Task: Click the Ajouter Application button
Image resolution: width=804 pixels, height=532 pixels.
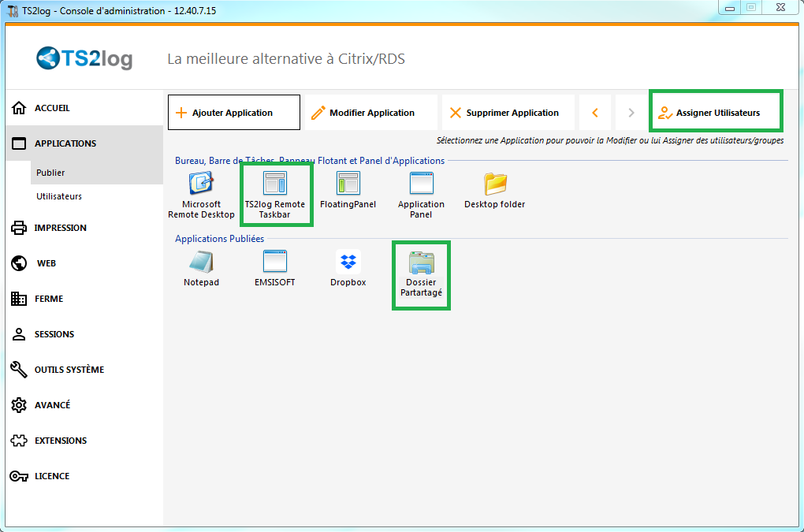Action: 234,112
